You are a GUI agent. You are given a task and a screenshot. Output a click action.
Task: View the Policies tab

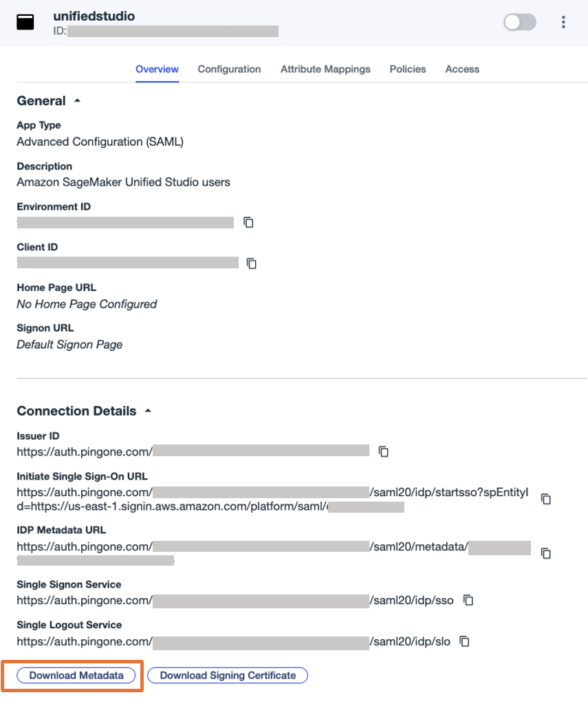407,69
